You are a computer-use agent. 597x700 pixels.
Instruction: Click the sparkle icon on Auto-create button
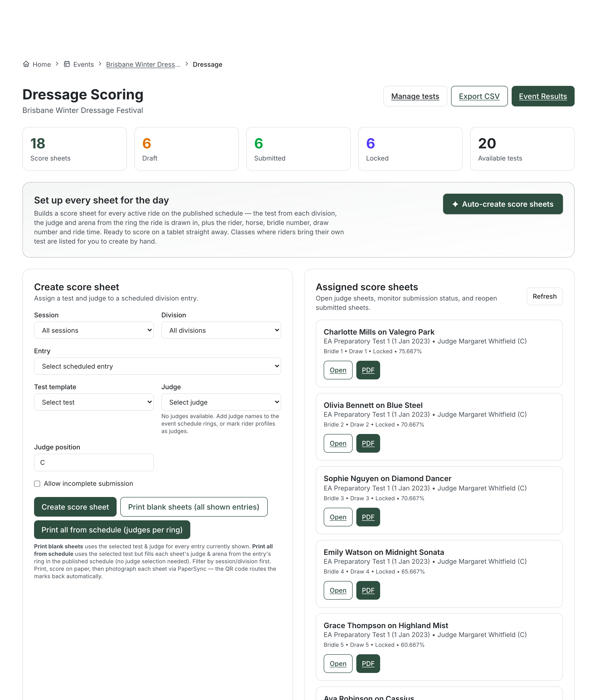point(455,204)
